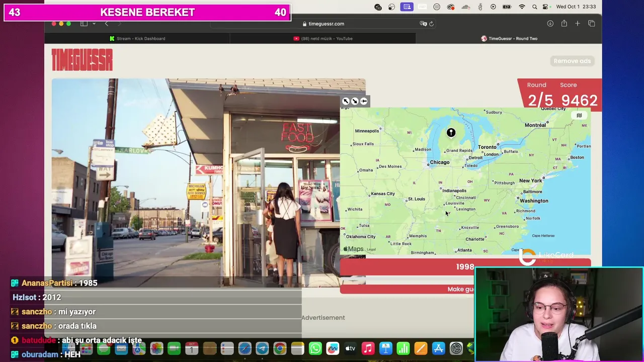Click the New York label on the map
Image resolution: width=644 pixels, height=362 pixels.
click(x=530, y=180)
